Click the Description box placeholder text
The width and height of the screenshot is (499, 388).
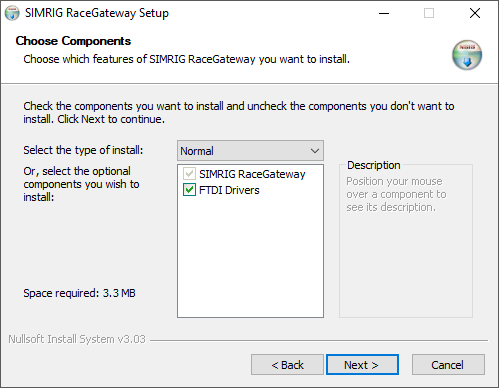396,194
